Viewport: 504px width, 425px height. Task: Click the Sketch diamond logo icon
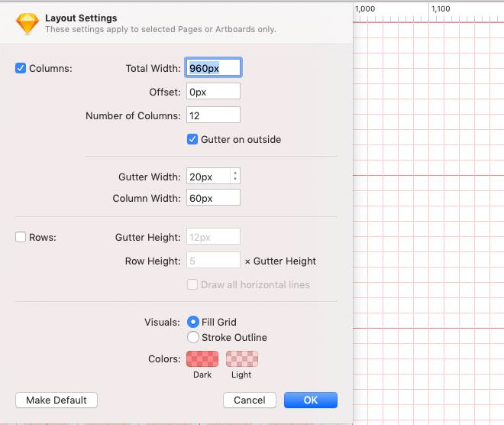pos(27,23)
